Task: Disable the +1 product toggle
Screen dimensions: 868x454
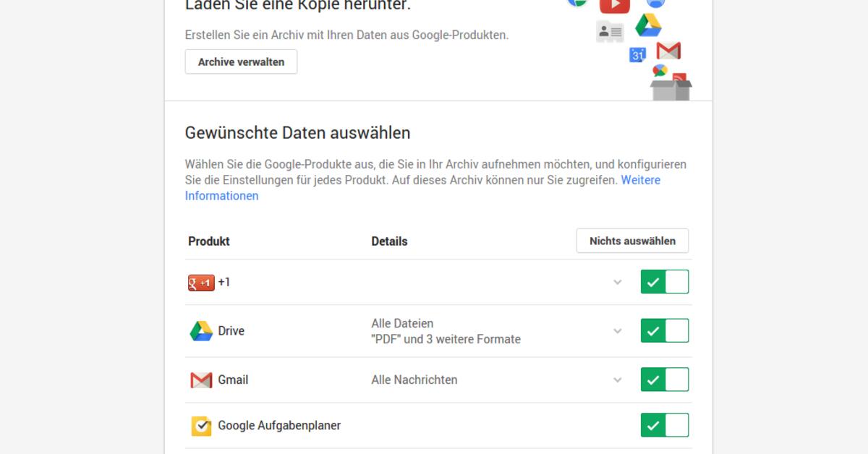Action: click(664, 282)
